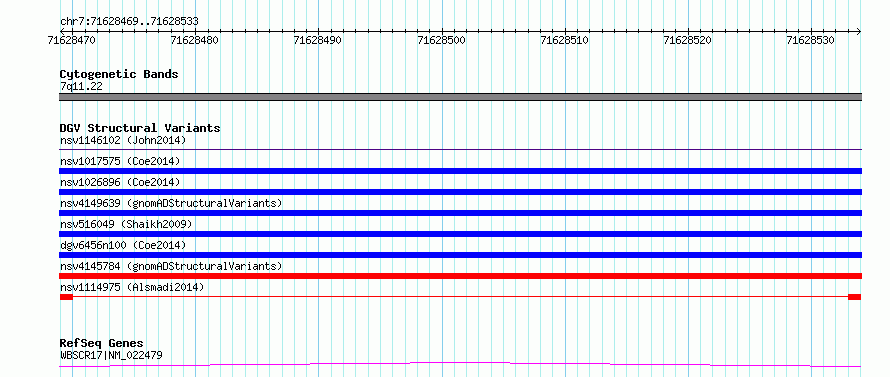This screenshot has height=377, width=890.
Task: Click right red block of nsv1114975
Action: tap(855, 297)
